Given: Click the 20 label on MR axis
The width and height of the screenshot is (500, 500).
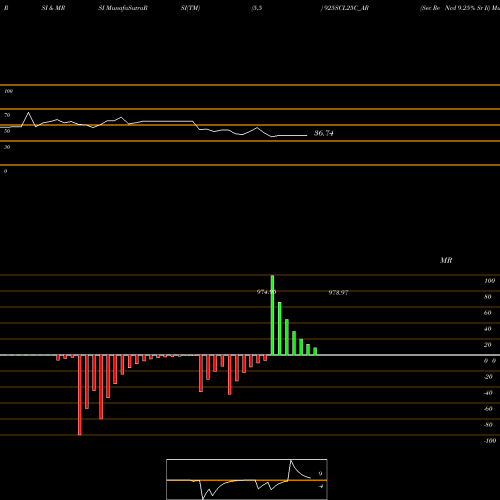Looking at the screenshot, I should 488,345.
